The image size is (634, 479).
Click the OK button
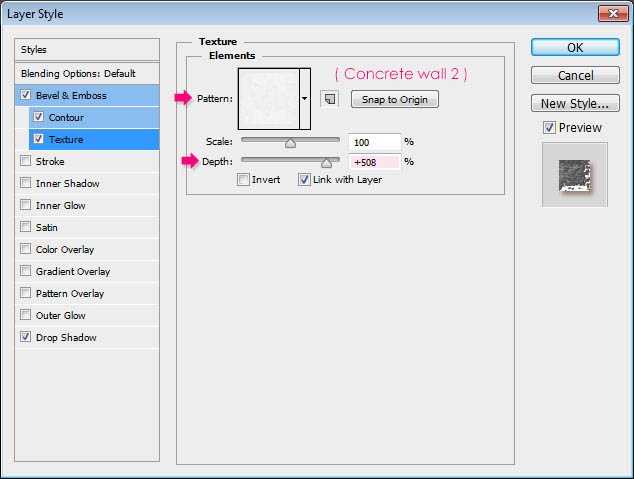pos(575,47)
